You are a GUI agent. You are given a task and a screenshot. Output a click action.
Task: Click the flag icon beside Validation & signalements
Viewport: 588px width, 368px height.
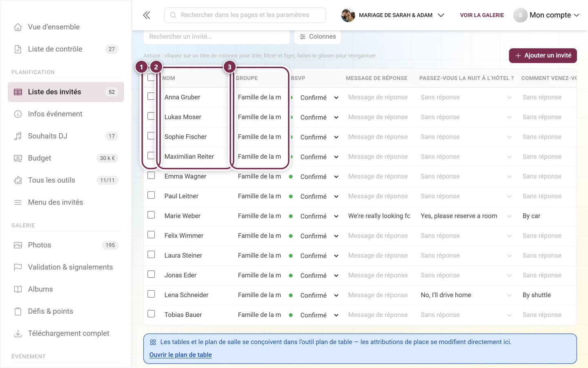18,267
